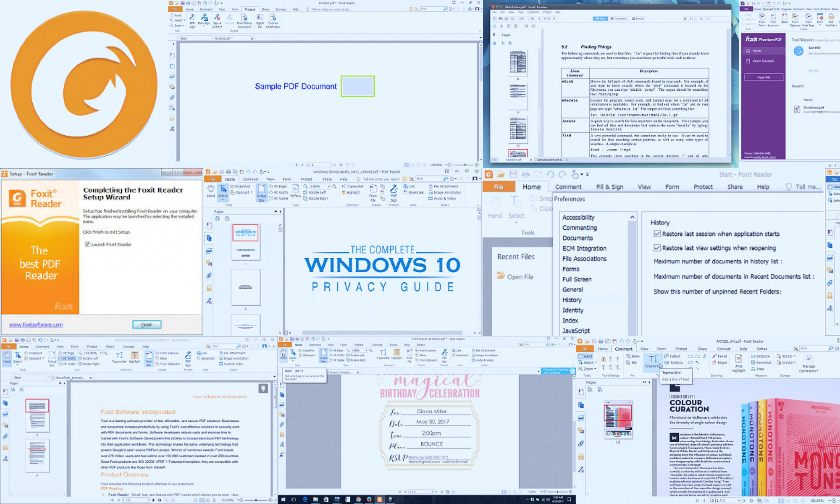Click Reflow icon in Windows 10 guide window

[295, 191]
